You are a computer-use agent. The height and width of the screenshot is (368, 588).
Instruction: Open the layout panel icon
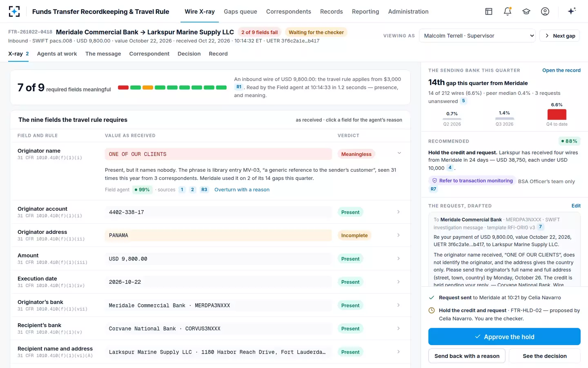pyautogui.click(x=489, y=11)
